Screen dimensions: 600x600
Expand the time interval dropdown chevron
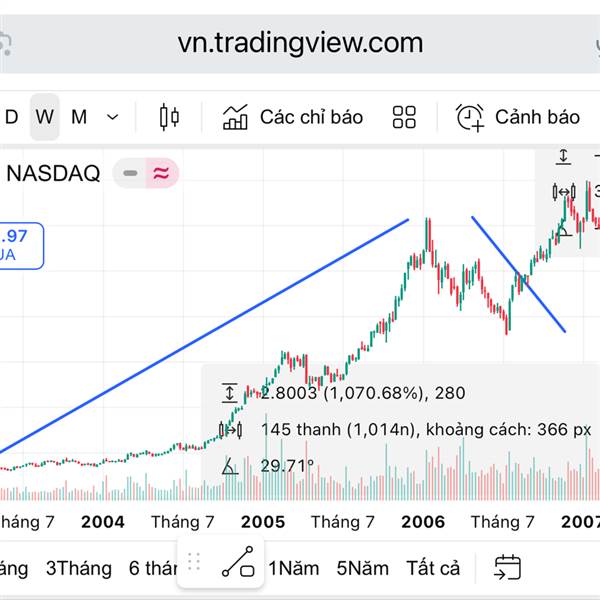click(x=113, y=117)
